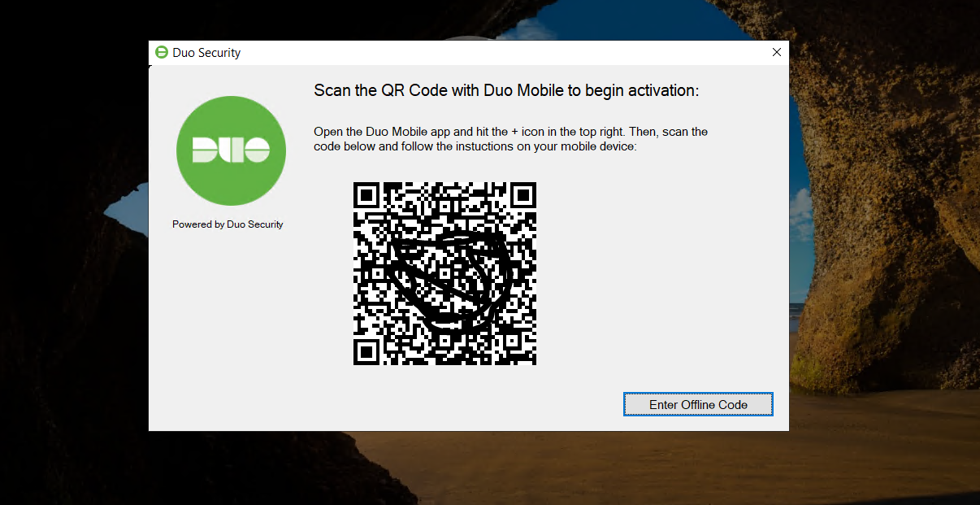Click the 'Open the Duo Mobile app' instruction text
980x505 pixels.
[x=510, y=139]
